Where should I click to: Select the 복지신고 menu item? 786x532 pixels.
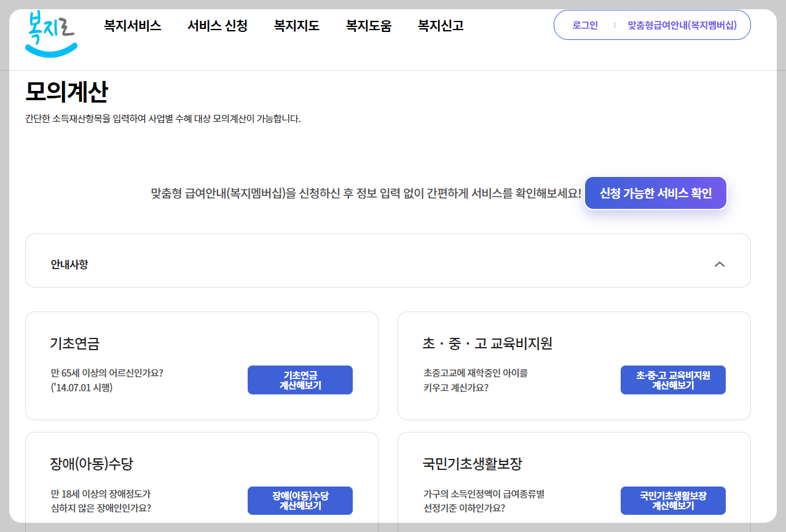click(x=440, y=26)
